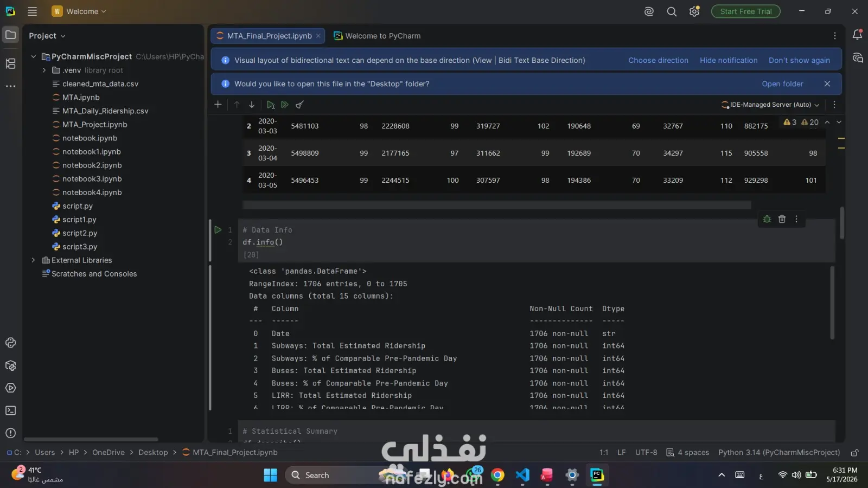Switch to Welcome to PyCharm tab
This screenshot has width=868, height=488.
377,36
